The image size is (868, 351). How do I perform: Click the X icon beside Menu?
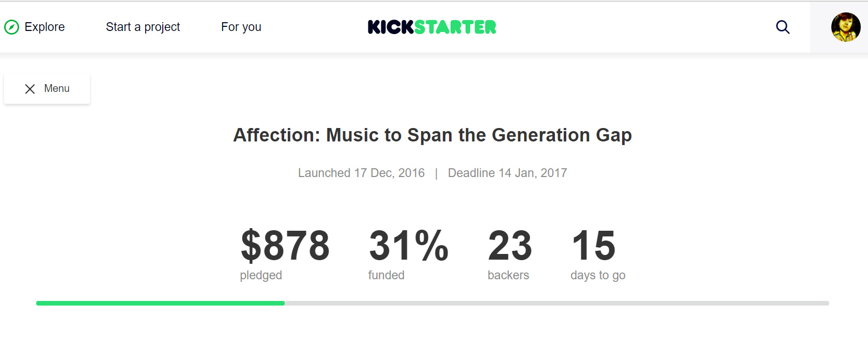tap(30, 88)
